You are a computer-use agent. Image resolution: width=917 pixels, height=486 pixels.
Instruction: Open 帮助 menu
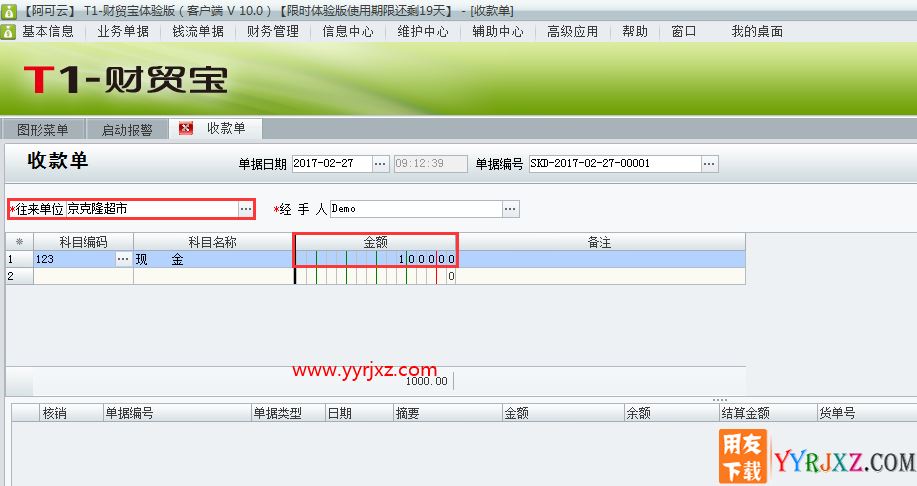tap(635, 32)
